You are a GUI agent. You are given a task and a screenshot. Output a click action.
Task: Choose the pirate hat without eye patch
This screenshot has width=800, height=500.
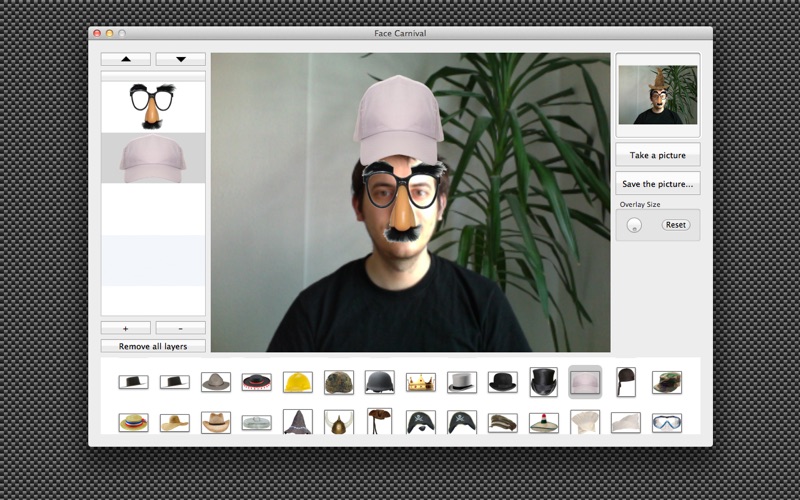[x=462, y=422]
